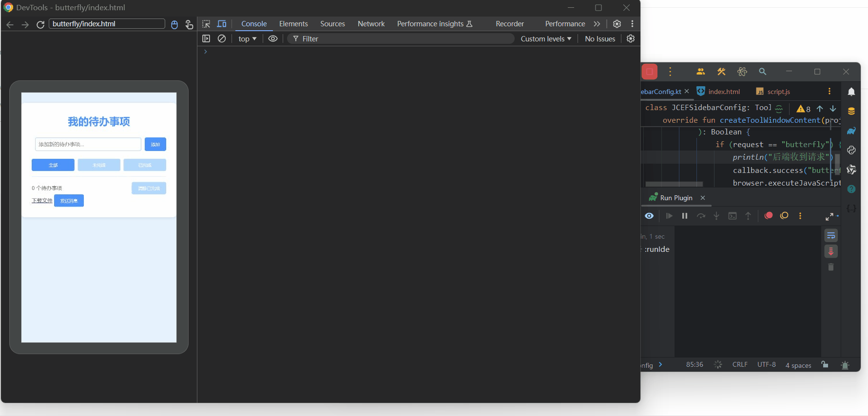Click the console prompt line

point(419,52)
